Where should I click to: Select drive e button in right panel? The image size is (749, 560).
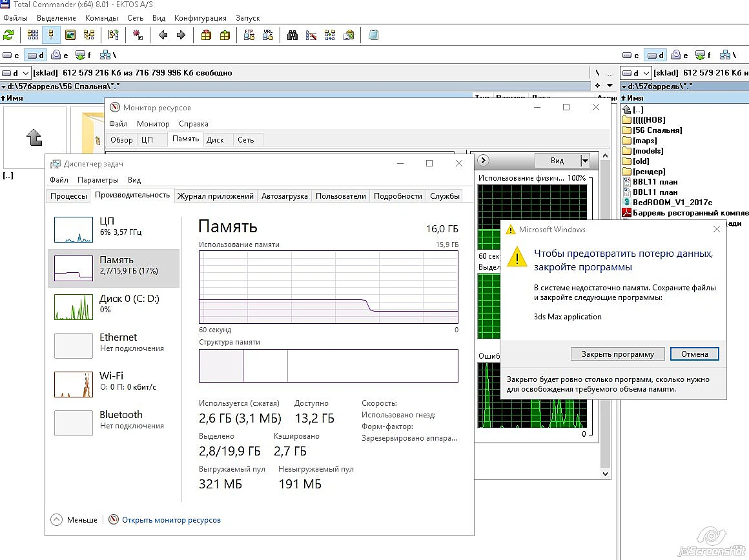(679, 55)
